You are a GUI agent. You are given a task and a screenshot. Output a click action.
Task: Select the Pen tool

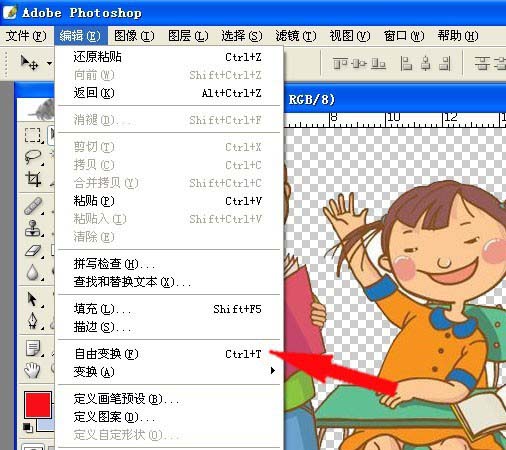[x=32, y=321]
